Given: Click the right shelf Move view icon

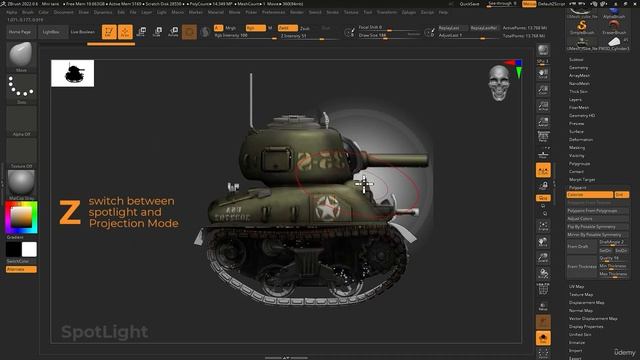Looking at the screenshot, I should (x=543, y=242).
